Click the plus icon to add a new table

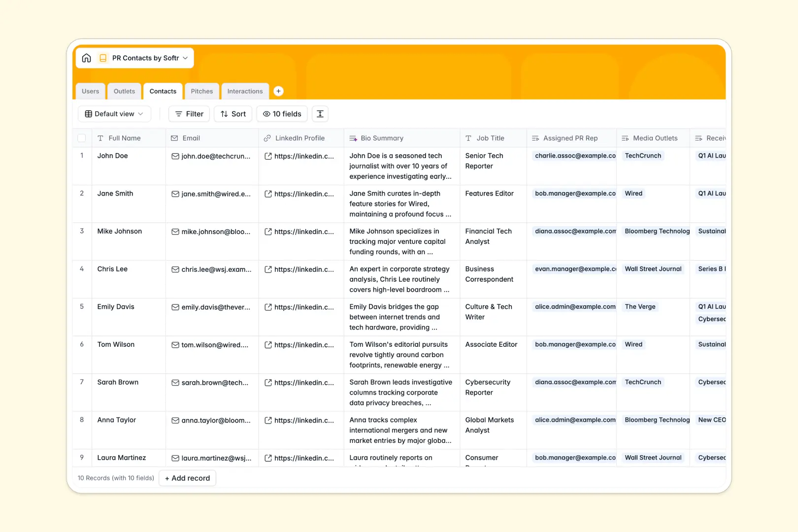coord(278,91)
